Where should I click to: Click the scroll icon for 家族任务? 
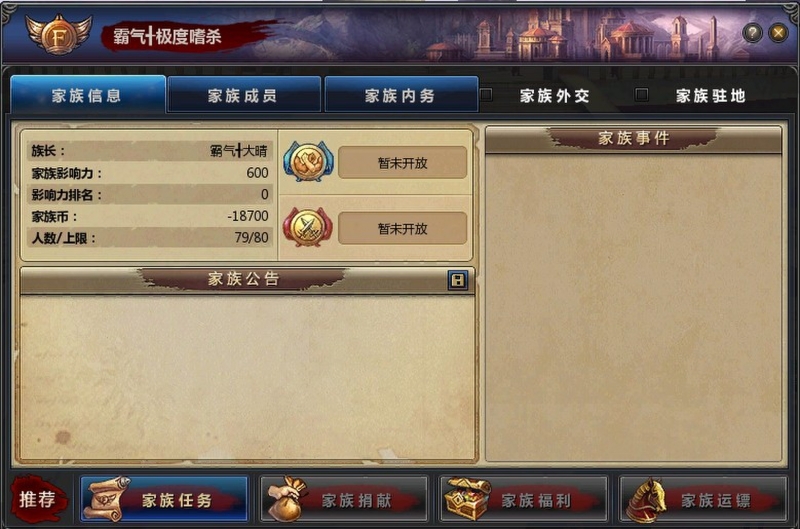(107, 498)
